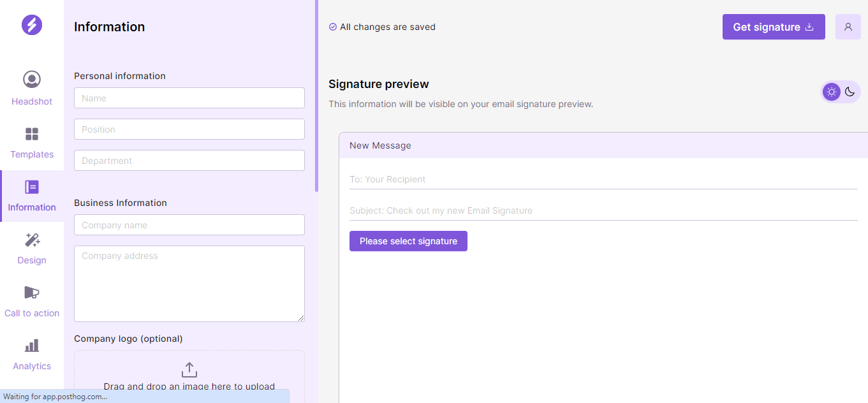Switch preview to light mode sun

click(832, 92)
